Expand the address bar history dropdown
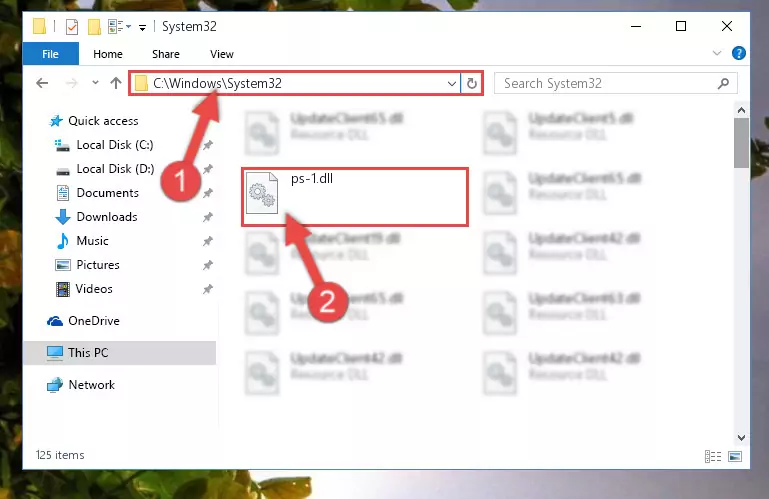 click(452, 83)
